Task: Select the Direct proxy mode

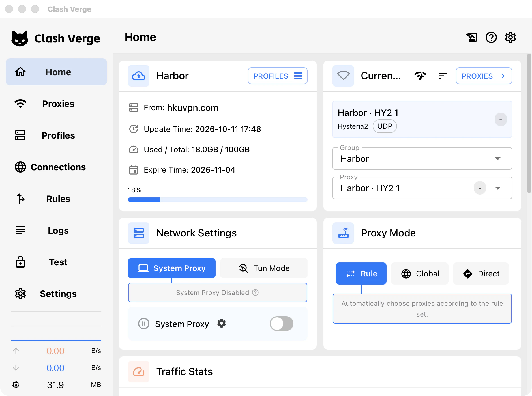Action: coord(481,274)
